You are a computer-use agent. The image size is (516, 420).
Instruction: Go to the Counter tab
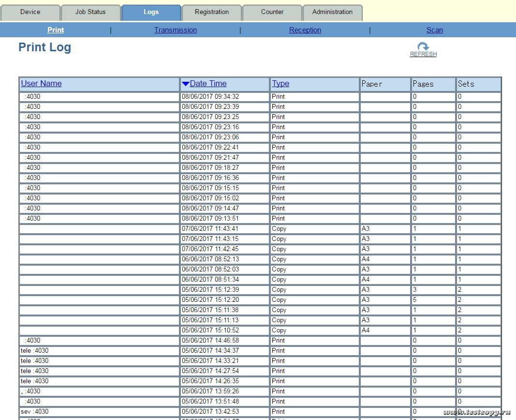[272, 12]
